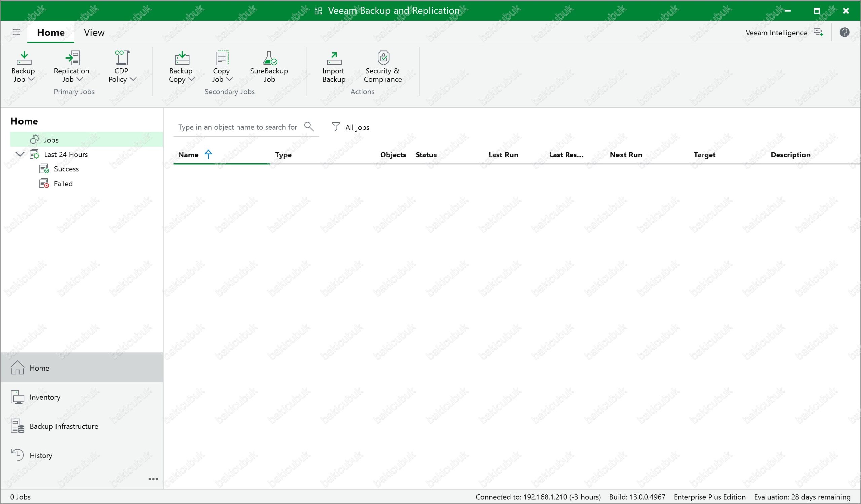This screenshot has height=504, width=861.
Task: Click the search magnifier icon
Action: pos(309,127)
